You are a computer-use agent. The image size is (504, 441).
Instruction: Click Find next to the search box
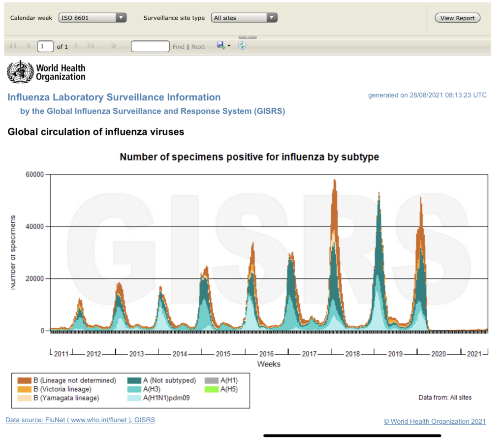[178, 47]
